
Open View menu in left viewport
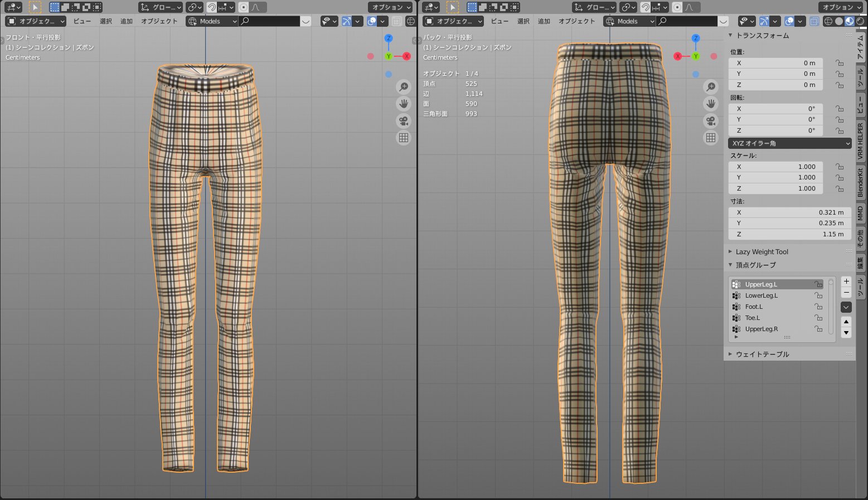pos(82,21)
